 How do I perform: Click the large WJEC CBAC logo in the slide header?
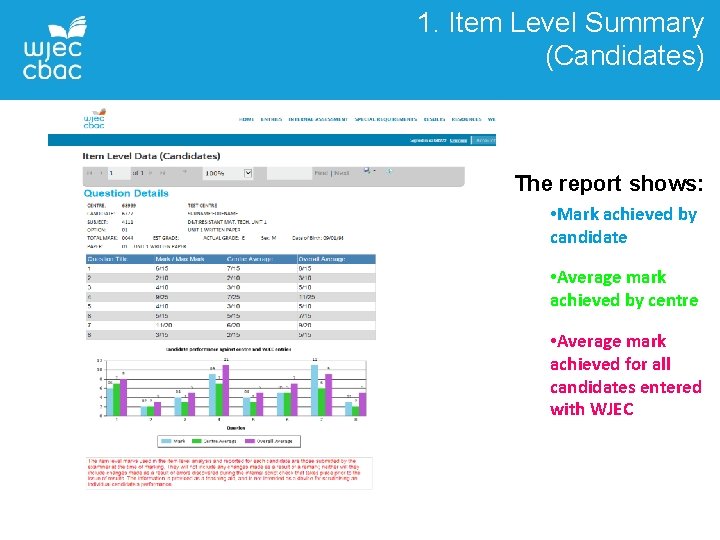pos(53,48)
